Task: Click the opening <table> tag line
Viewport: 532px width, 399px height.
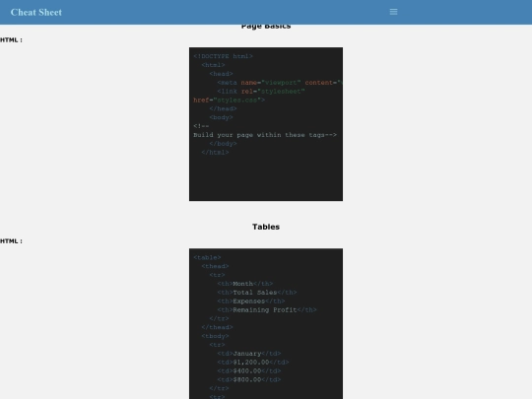Action: (x=207, y=257)
